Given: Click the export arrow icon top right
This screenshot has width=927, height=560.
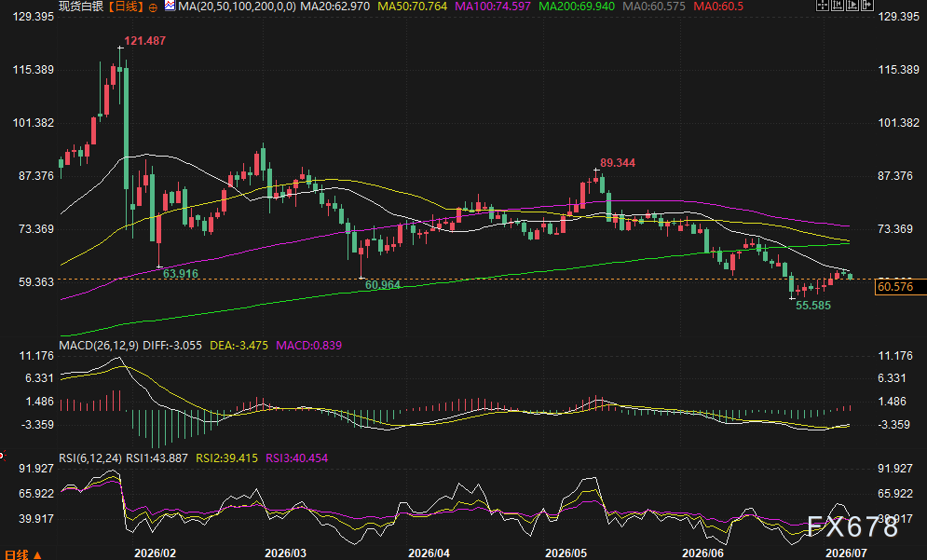Looking at the screenshot, I should (x=867, y=6).
